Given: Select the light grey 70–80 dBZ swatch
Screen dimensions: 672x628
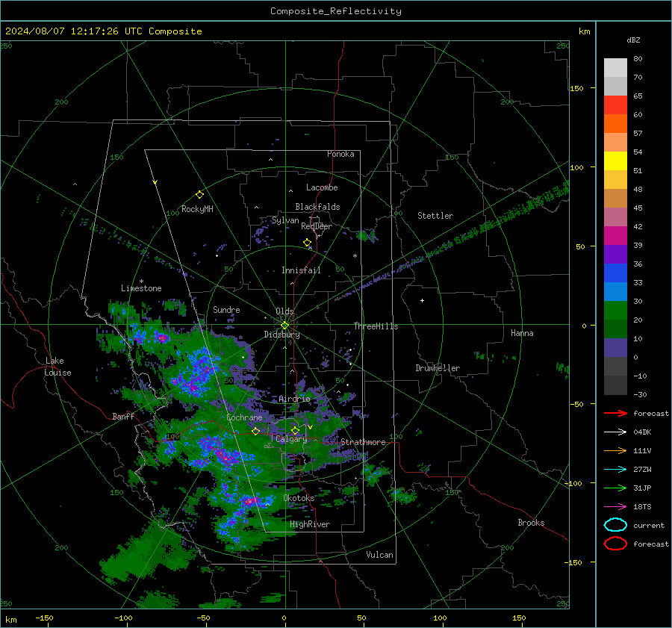Looking at the screenshot, I should click(615, 68).
